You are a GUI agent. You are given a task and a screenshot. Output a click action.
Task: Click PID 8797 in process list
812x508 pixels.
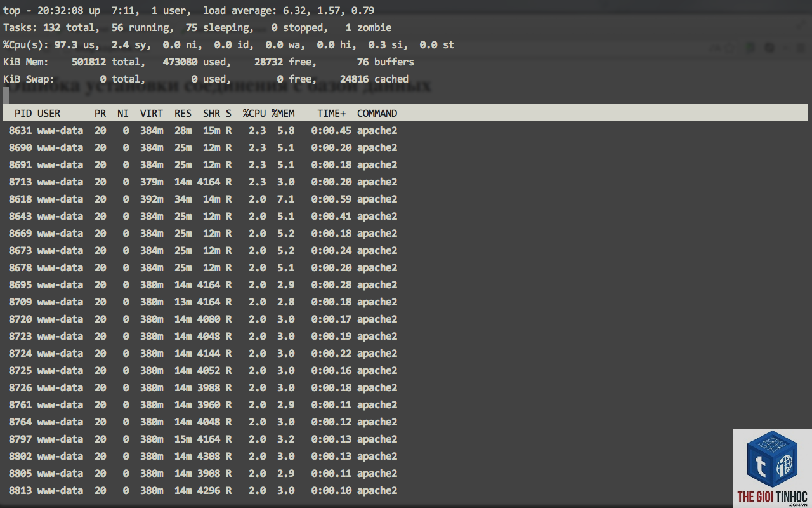tap(20, 439)
